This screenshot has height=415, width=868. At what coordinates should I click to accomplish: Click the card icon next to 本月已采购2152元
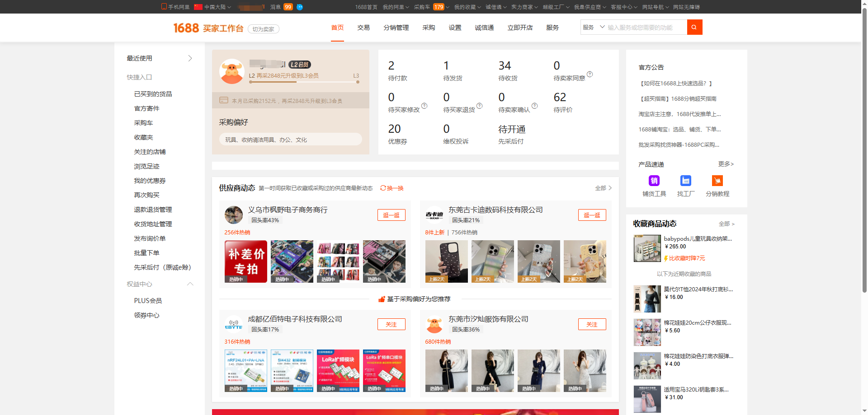[224, 100]
